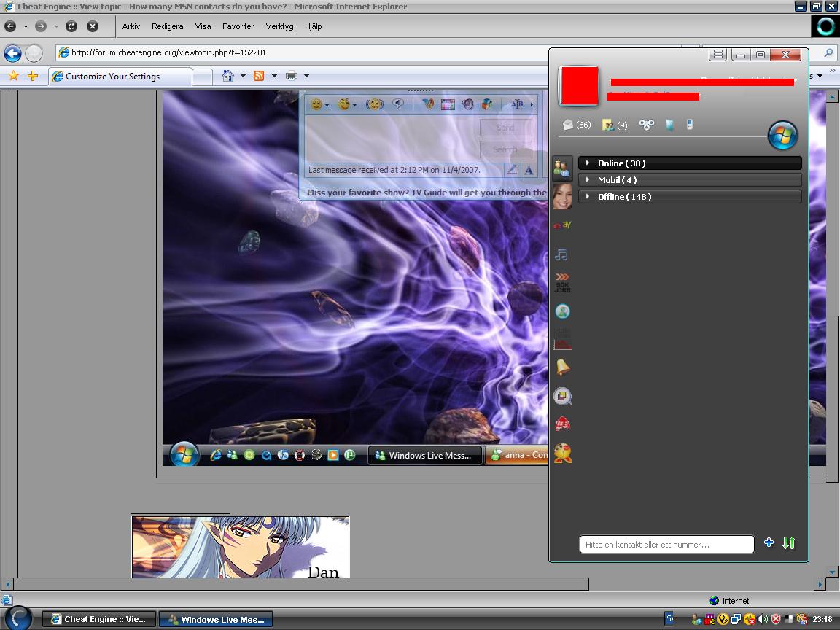Click the blue plus add-contact icon

point(769,542)
